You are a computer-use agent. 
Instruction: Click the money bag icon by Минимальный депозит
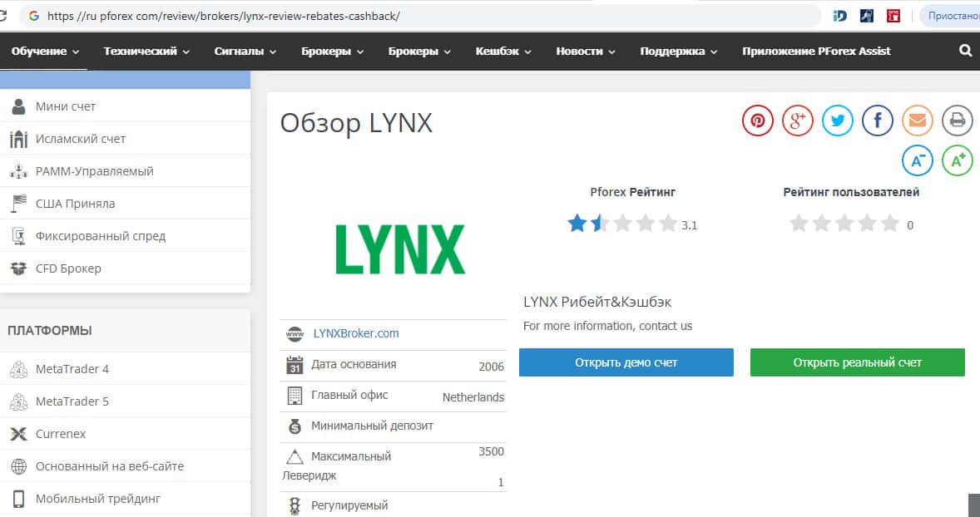point(294,426)
